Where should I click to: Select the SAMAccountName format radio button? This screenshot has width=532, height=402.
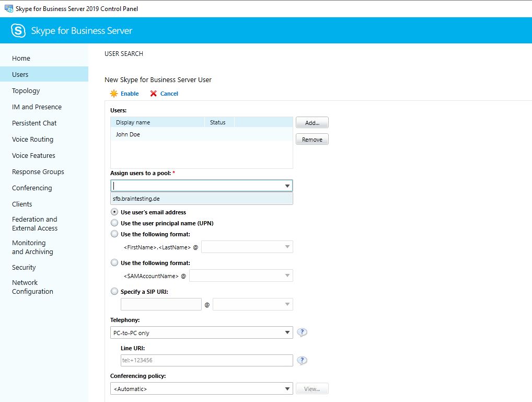click(114, 263)
